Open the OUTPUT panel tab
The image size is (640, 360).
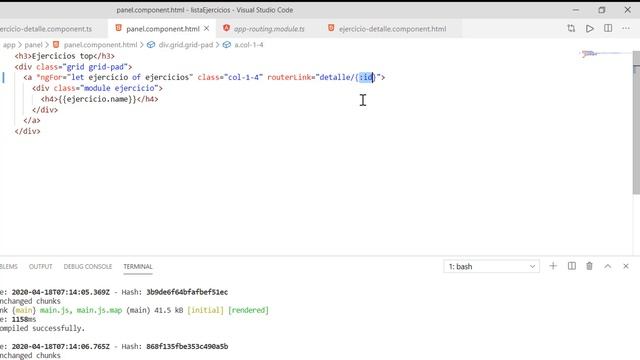pyautogui.click(x=40, y=267)
